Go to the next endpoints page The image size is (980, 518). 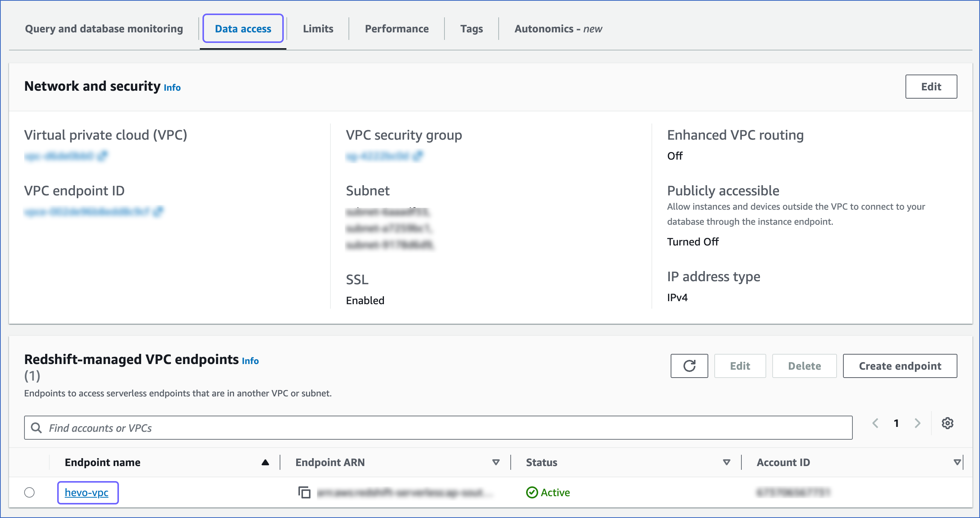click(x=917, y=423)
